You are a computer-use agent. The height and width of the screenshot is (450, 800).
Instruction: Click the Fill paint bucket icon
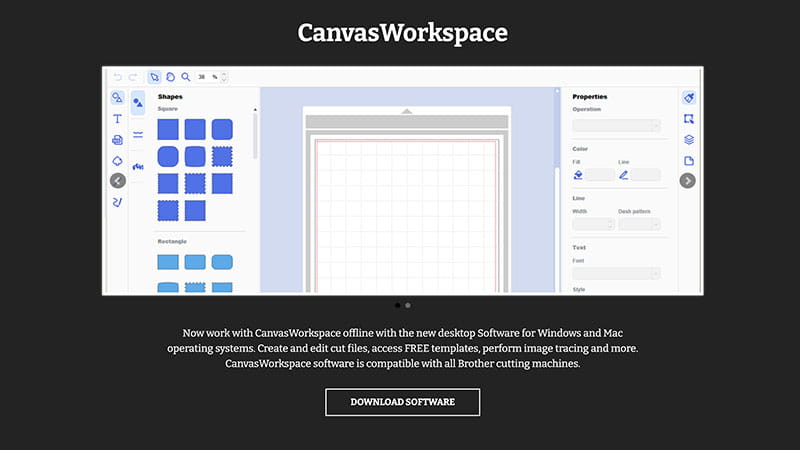tap(578, 174)
